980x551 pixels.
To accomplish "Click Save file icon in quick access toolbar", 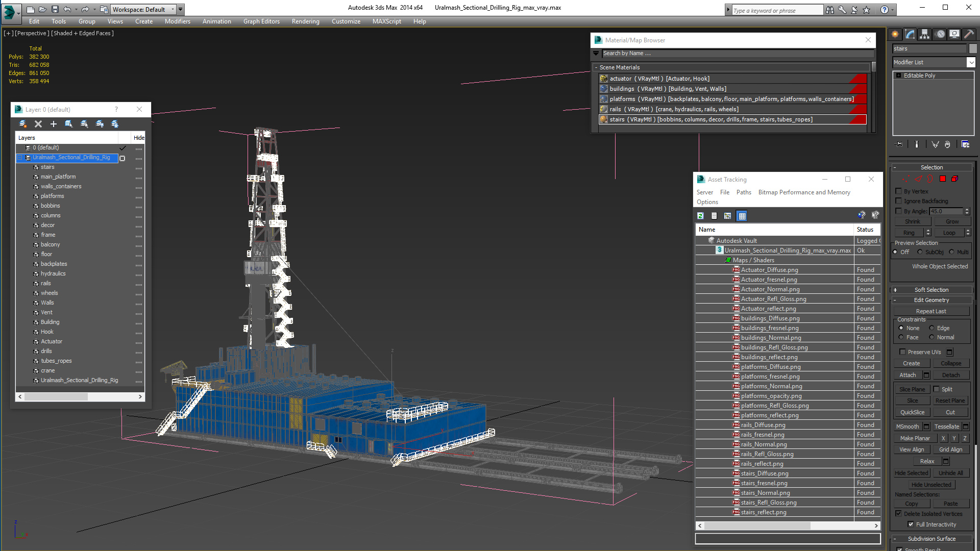I will (x=55, y=9).
